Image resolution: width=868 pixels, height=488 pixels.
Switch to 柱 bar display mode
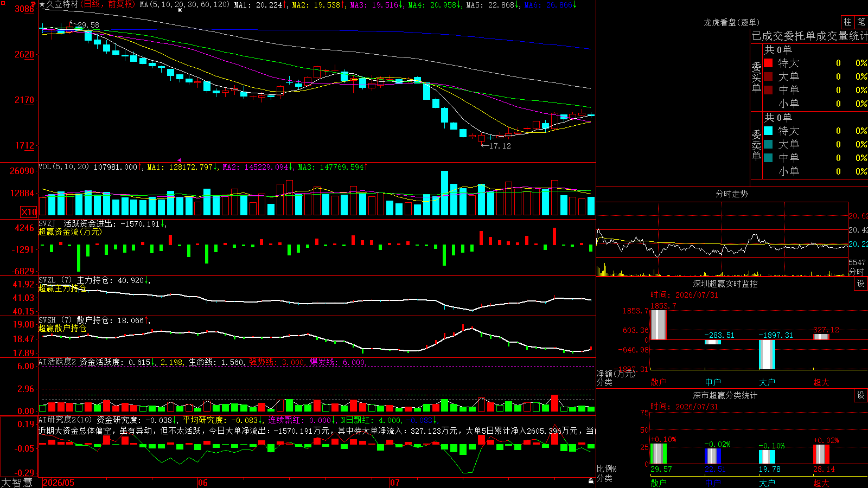click(847, 22)
